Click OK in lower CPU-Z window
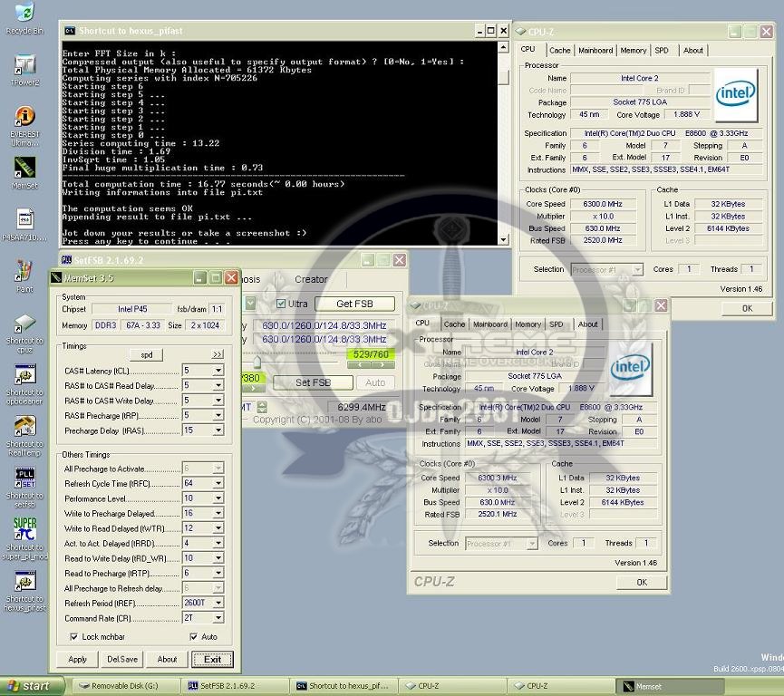 (642, 582)
